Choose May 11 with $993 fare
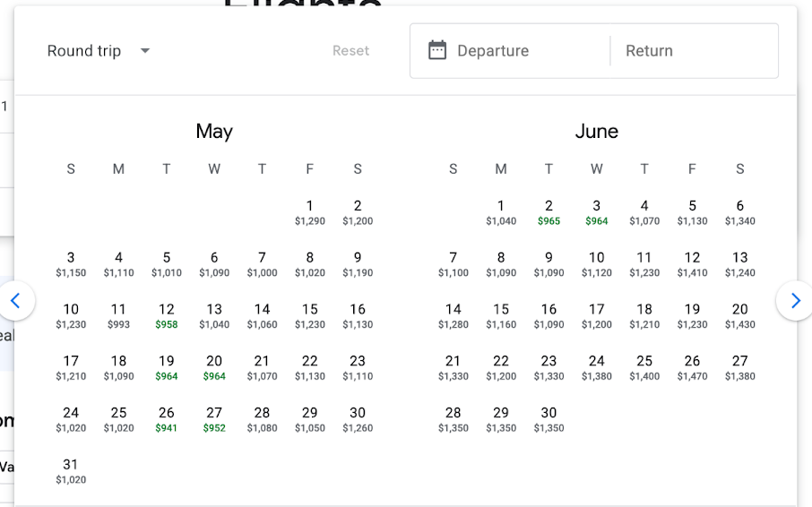 [x=118, y=314]
